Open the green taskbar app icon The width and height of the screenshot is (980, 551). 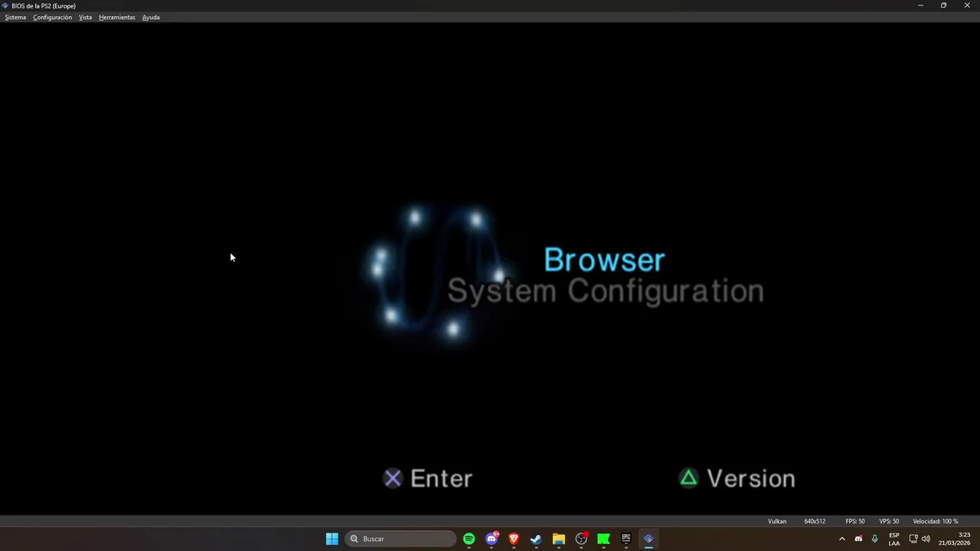click(x=603, y=539)
